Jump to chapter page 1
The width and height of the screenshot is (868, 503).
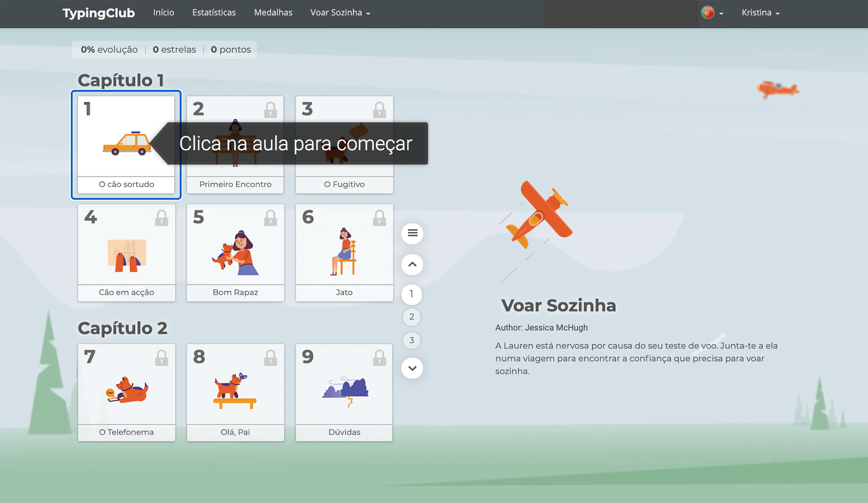click(411, 294)
